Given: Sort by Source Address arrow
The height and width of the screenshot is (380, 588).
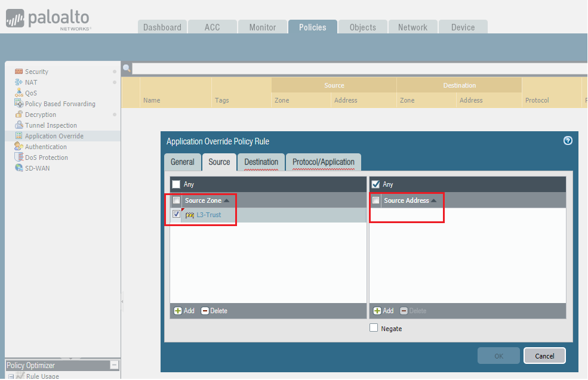Looking at the screenshot, I should click(x=434, y=200).
